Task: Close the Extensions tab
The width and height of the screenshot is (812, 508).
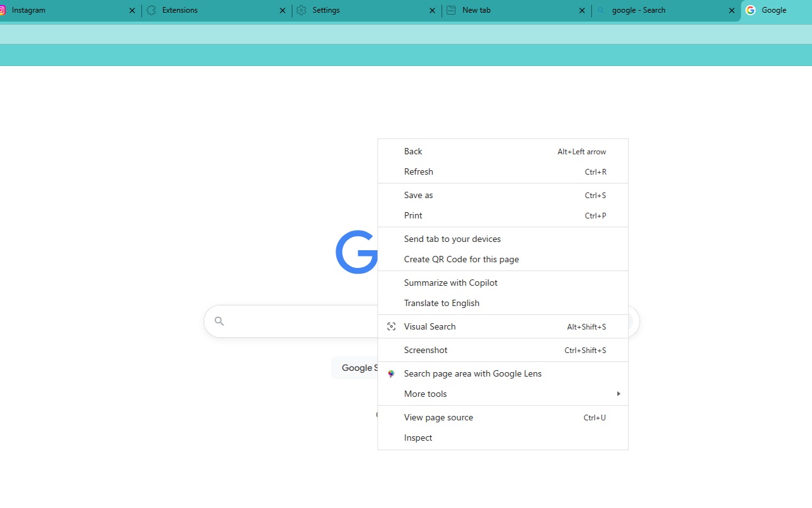Action: (282, 10)
